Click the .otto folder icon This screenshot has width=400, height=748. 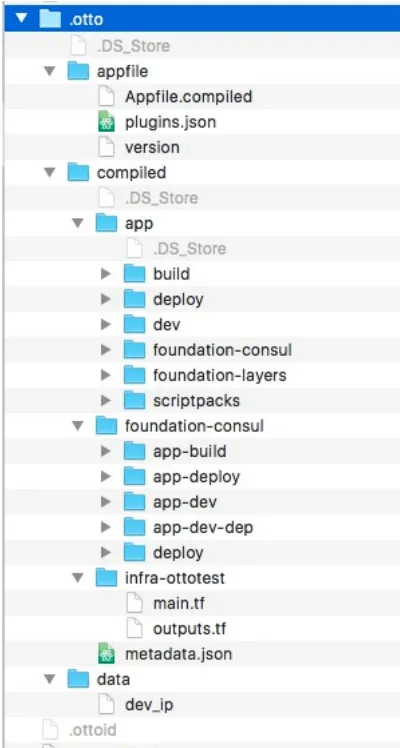click(50, 20)
